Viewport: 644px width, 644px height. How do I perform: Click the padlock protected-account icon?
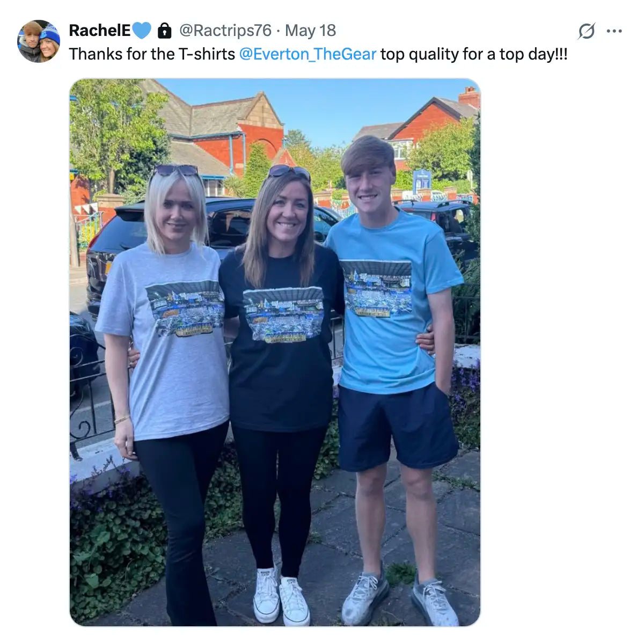pyautogui.click(x=165, y=31)
